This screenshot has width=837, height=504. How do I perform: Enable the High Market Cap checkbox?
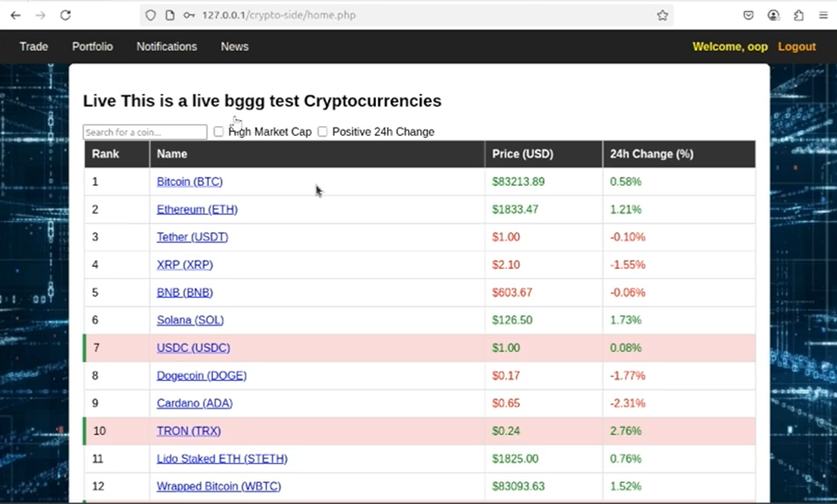coord(219,132)
